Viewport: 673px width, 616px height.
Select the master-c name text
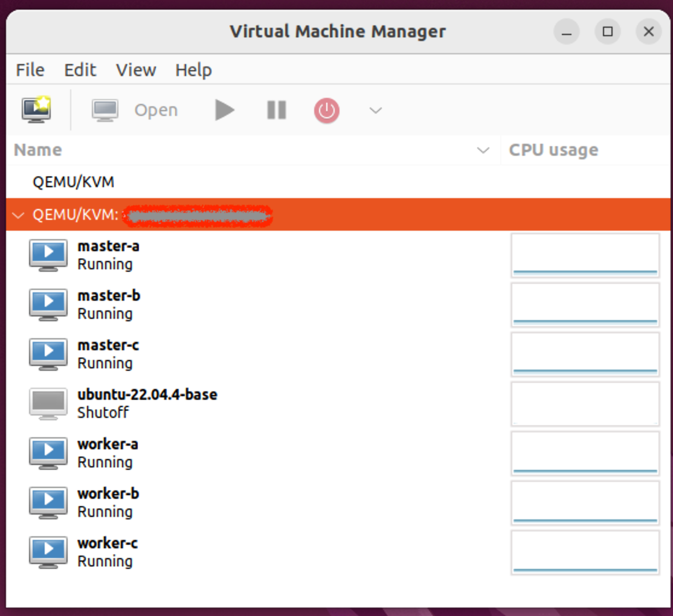[108, 345]
